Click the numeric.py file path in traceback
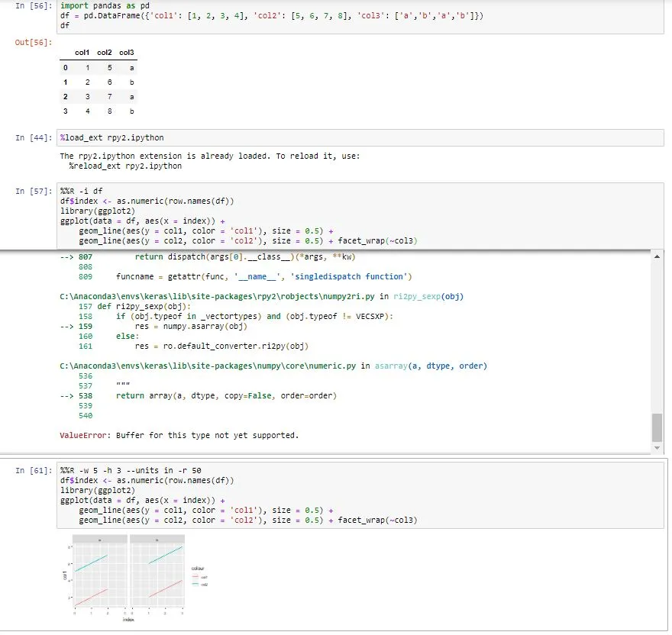672x635 pixels. [208, 366]
